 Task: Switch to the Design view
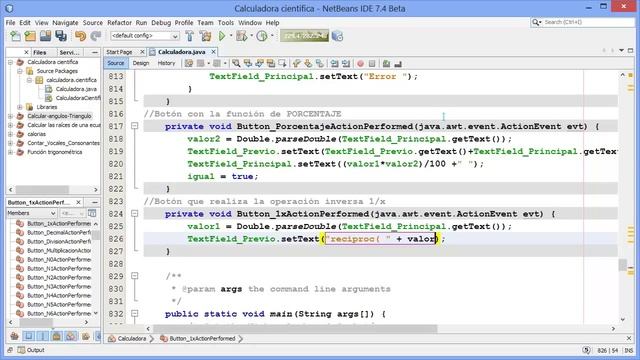tap(141, 63)
